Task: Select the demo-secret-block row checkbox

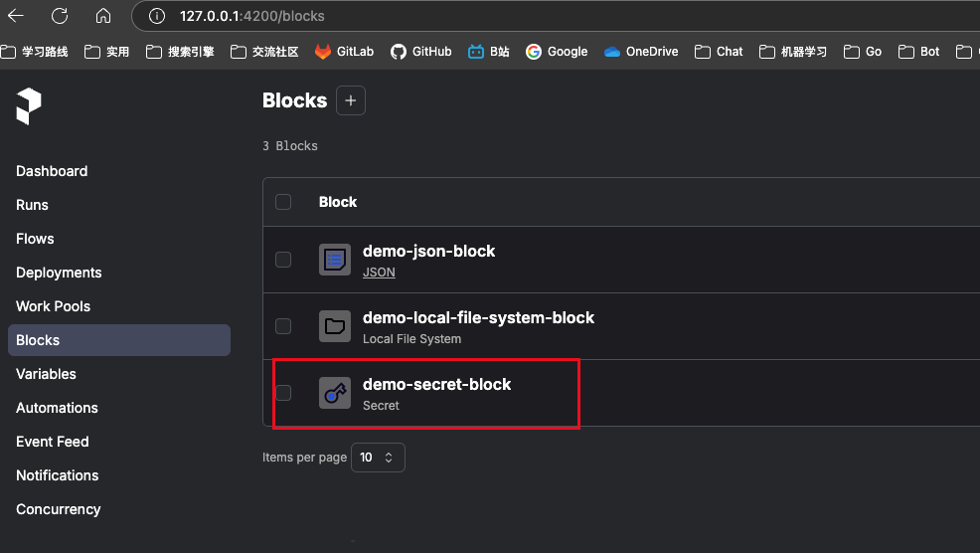Action: tap(283, 393)
